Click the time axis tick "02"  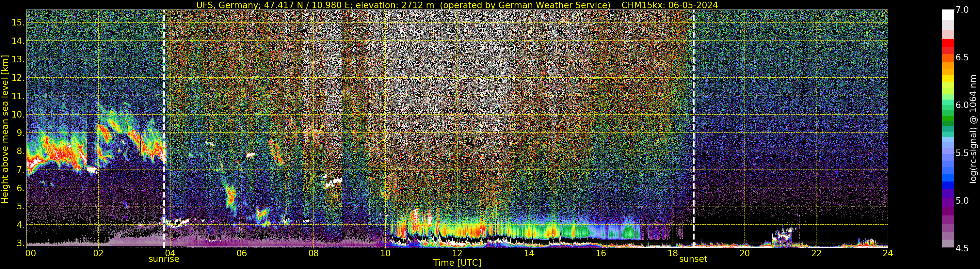tap(98, 253)
